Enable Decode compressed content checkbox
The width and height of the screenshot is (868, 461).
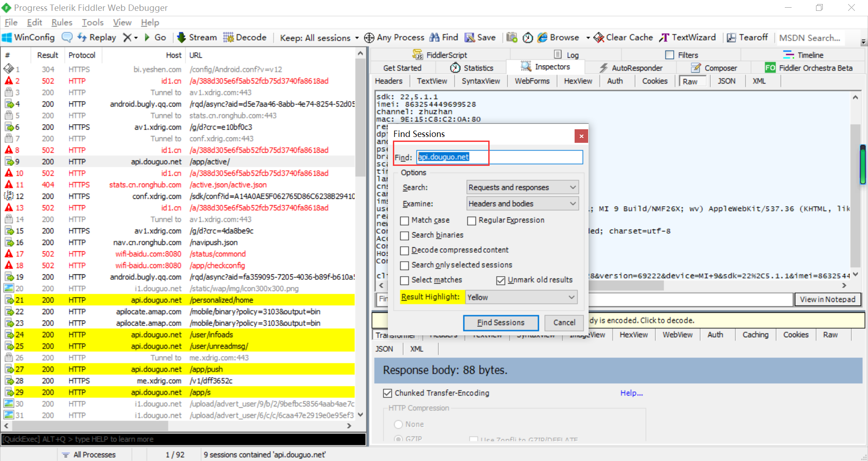pos(405,250)
